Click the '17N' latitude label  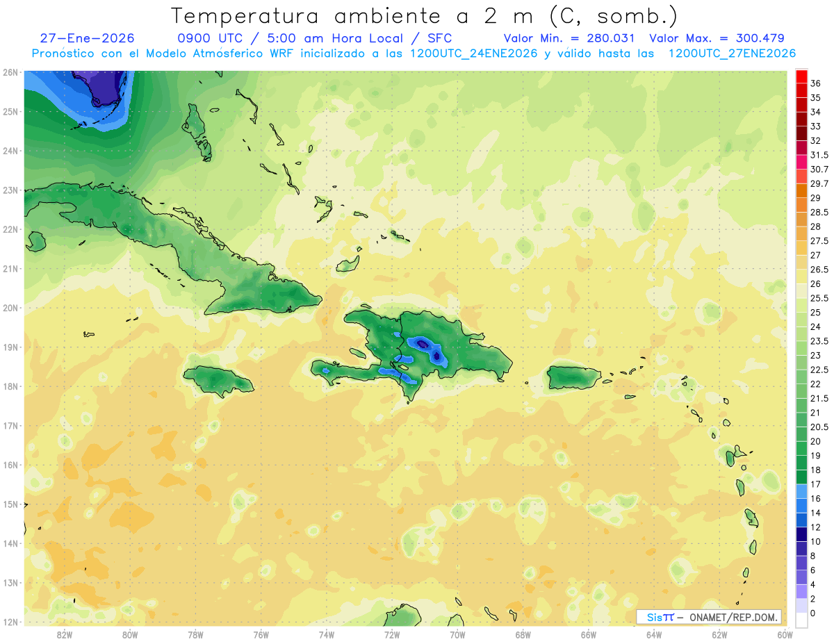coord(10,425)
